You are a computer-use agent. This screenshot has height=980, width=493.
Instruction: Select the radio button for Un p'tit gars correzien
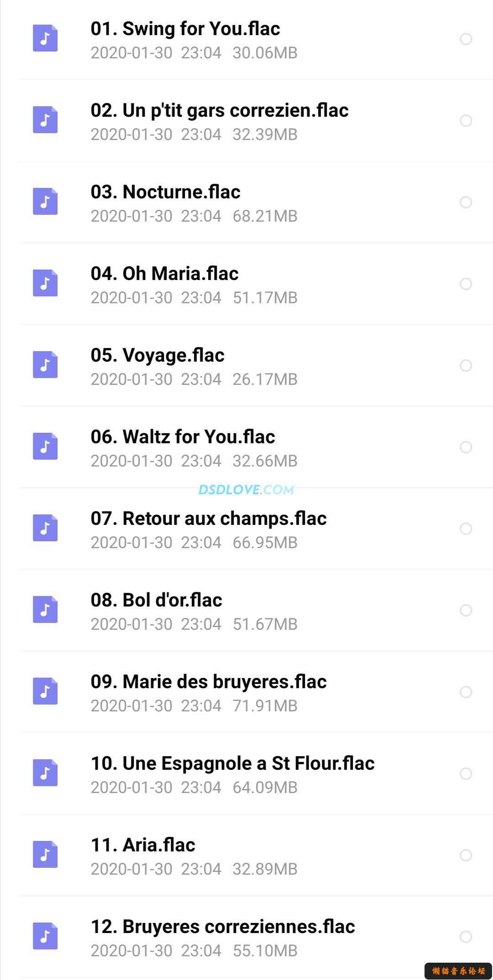(466, 120)
